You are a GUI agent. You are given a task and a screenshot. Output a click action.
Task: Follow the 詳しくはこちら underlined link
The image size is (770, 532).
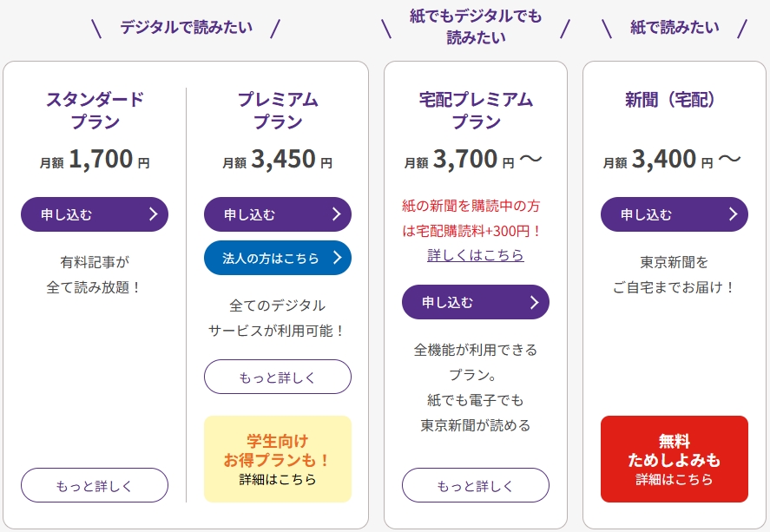point(475,255)
